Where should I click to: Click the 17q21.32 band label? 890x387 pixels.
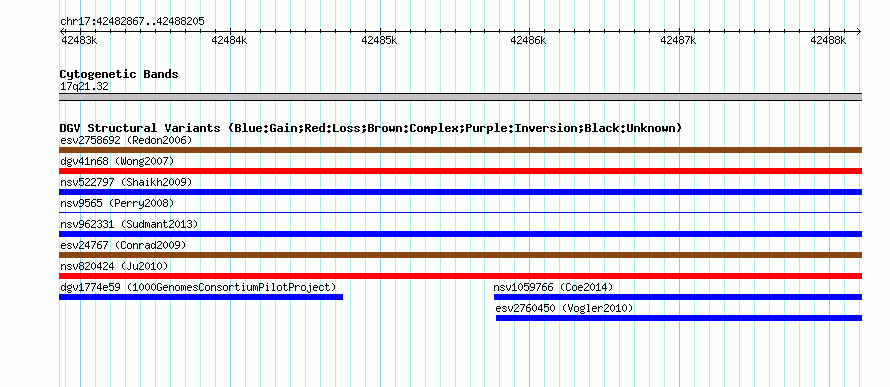click(x=84, y=87)
